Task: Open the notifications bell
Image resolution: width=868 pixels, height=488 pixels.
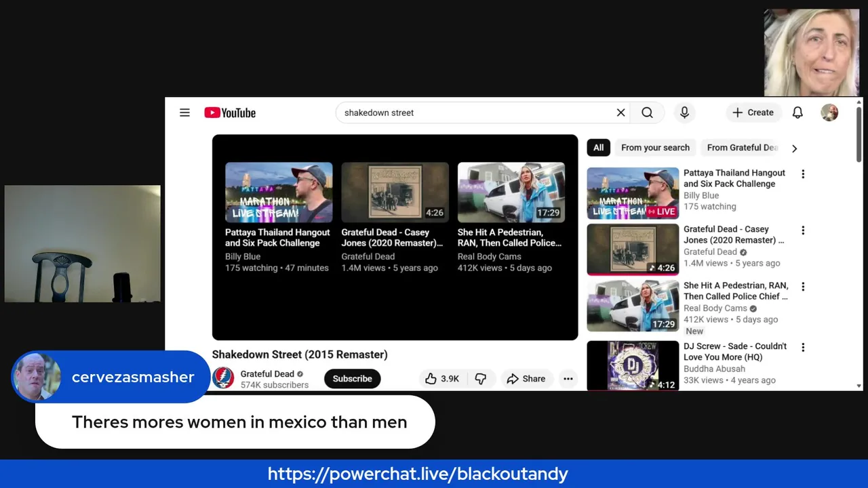Action: click(x=797, y=113)
